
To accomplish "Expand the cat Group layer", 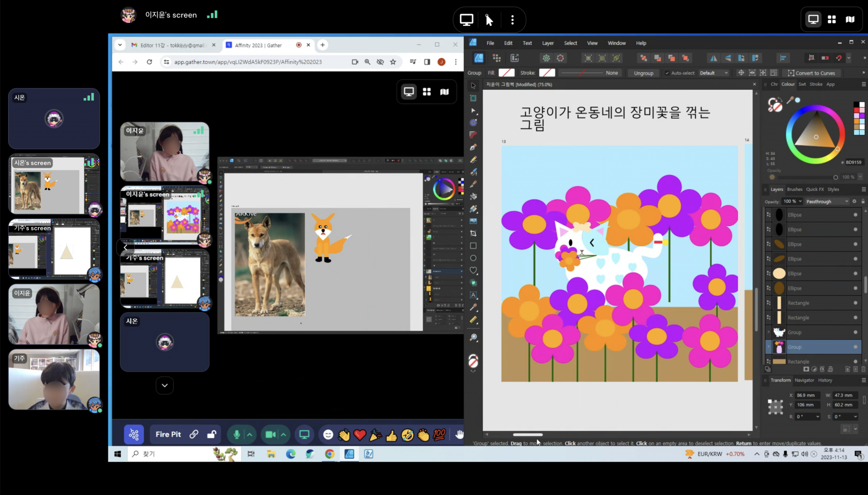I will click(x=768, y=332).
